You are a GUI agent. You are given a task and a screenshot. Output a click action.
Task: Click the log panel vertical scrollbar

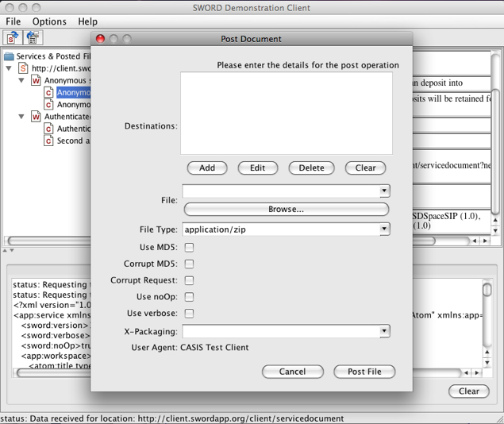[487, 326]
